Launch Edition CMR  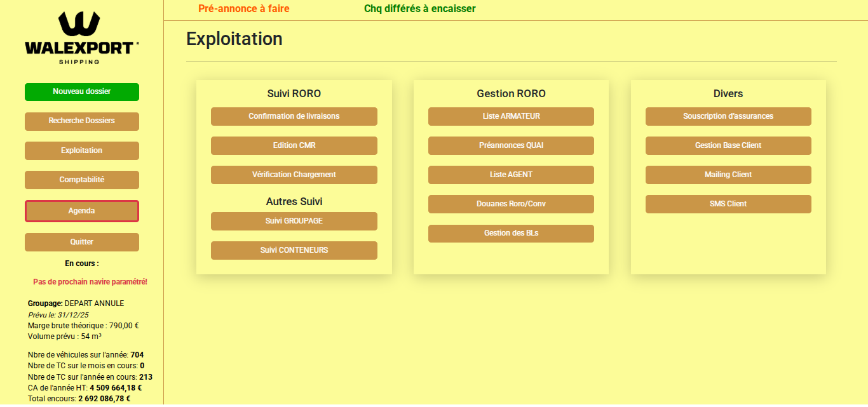(x=294, y=145)
